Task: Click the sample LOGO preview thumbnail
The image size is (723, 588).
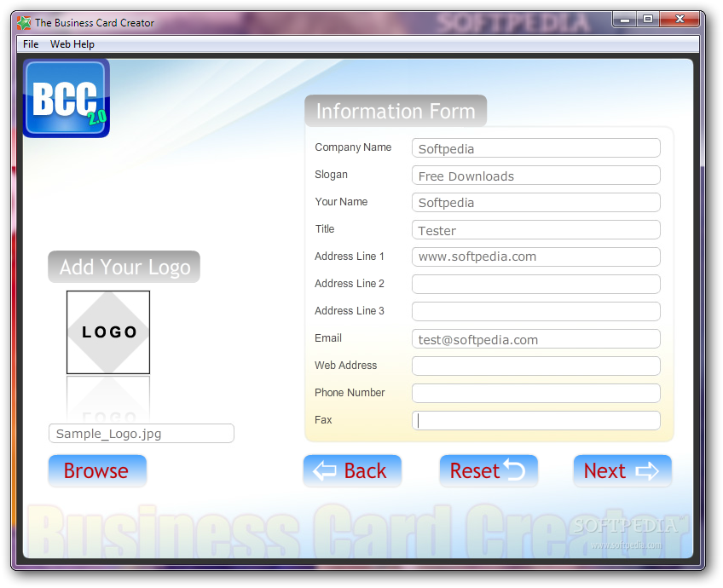Action: click(x=108, y=332)
